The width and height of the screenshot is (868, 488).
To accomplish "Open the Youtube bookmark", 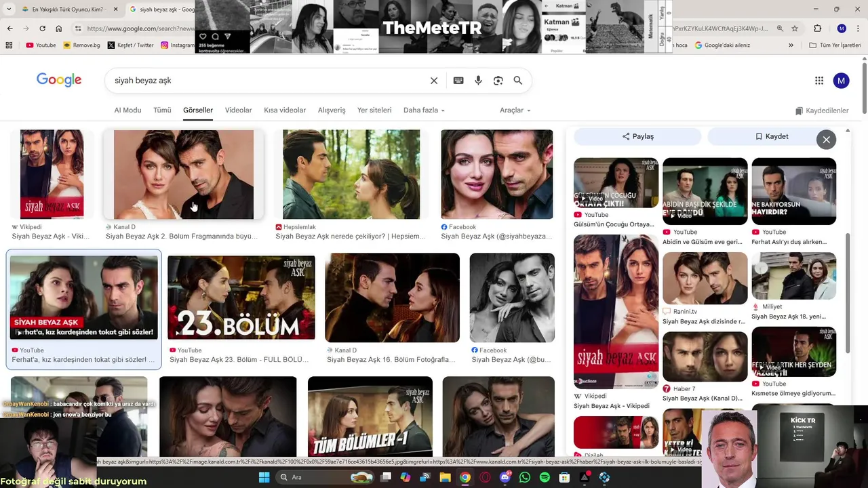I will tap(41, 45).
